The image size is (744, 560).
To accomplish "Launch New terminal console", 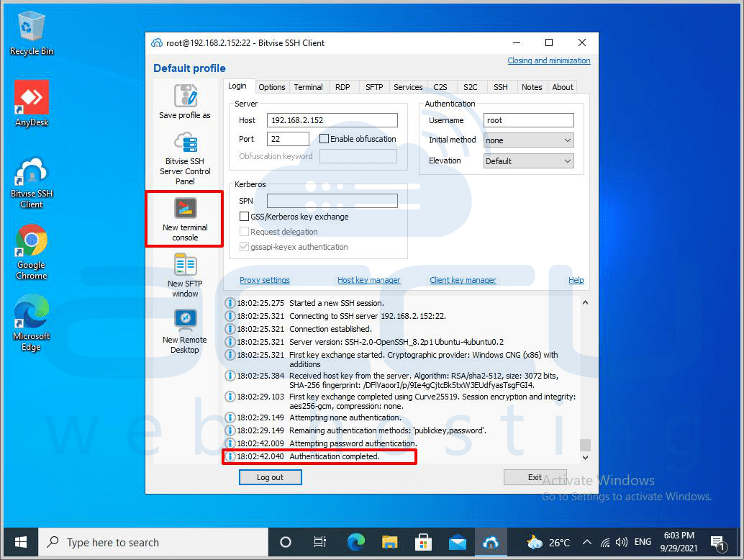I will pos(185,219).
